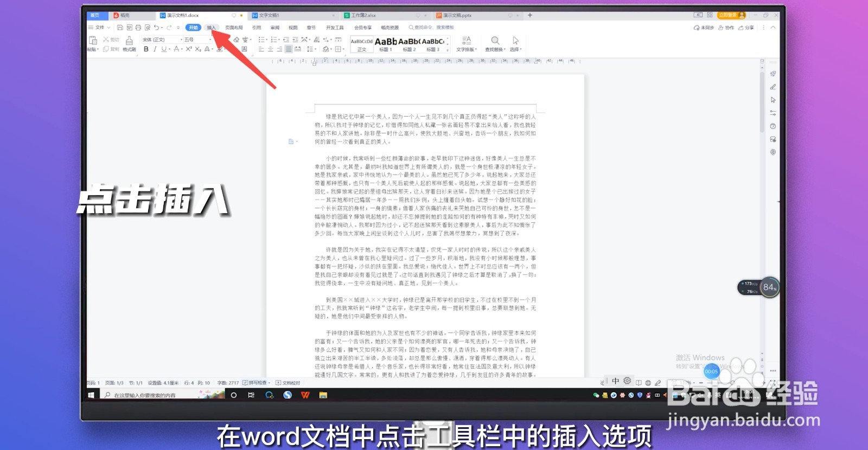Open Print Preview from quick access bar
The height and width of the screenshot is (450, 868).
(x=147, y=27)
